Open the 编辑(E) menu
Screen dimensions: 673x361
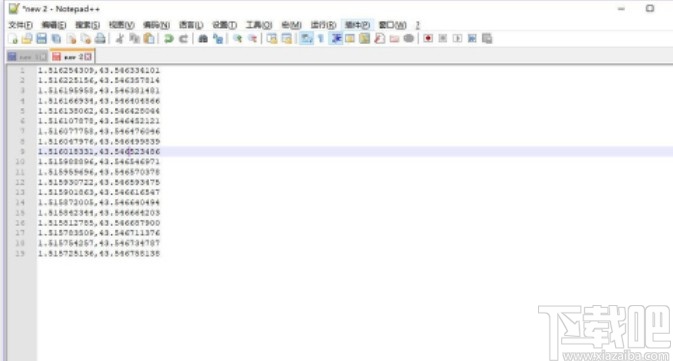click(54, 25)
